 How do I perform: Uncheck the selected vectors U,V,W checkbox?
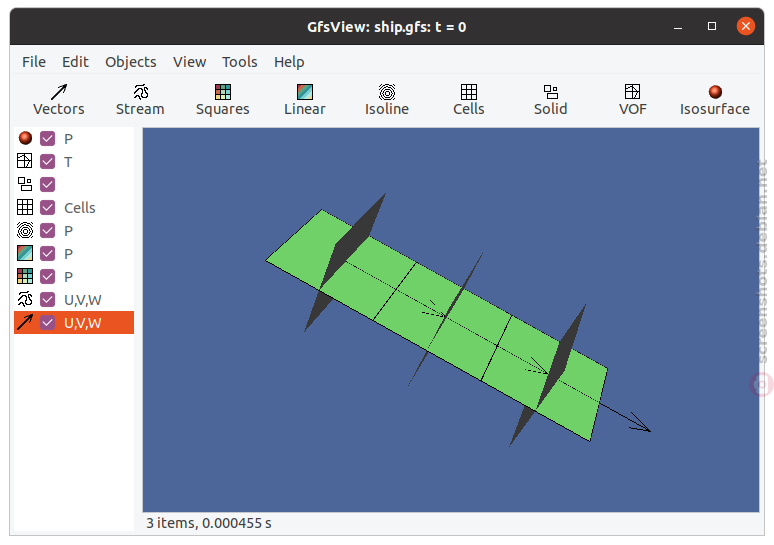pos(47,322)
